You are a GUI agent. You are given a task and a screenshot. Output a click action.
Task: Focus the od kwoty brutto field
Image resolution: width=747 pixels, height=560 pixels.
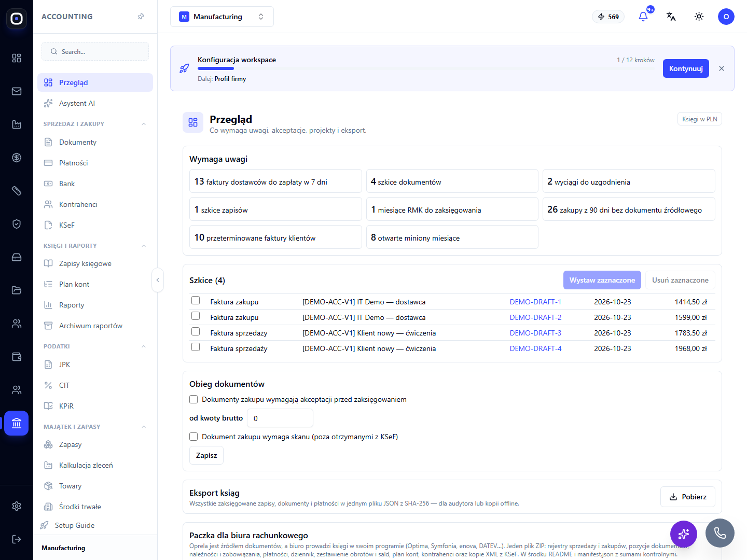(280, 418)
